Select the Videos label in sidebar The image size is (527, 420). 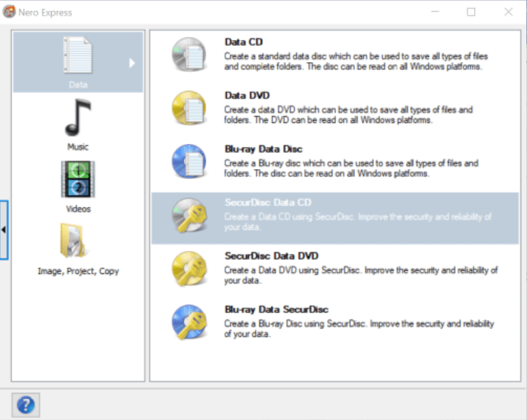[x=78, y=209]
